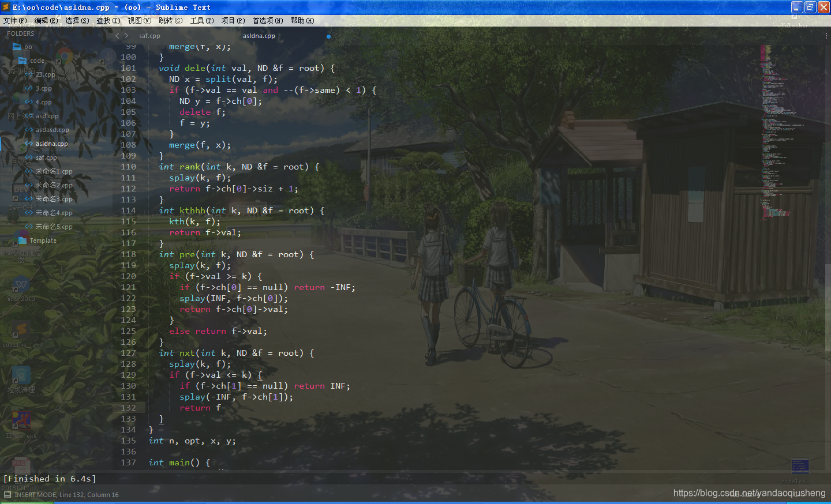Place cursor on line 132 return f-
Image resolution: width=831 pixels, height=504 pixels.
(203, 408)
